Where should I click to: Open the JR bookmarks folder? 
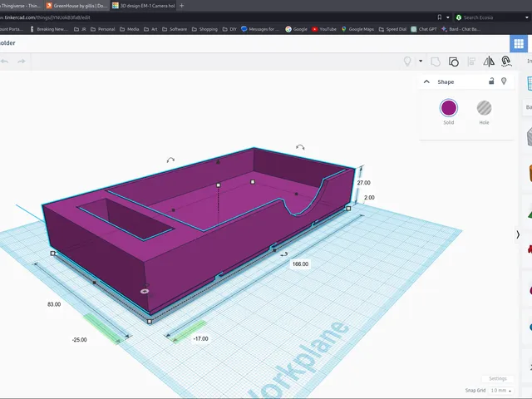point(80,29)
